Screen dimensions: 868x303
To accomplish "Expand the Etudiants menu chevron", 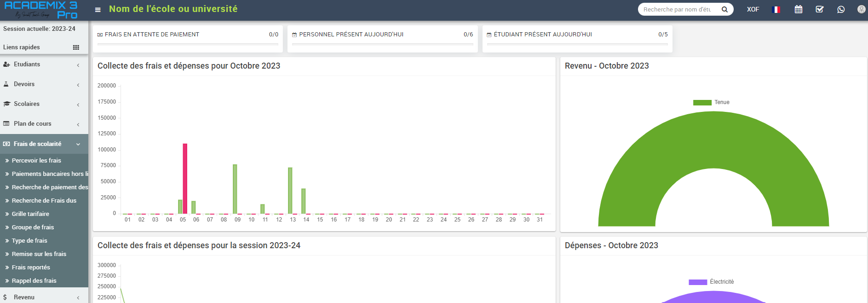I will [78, 65].
